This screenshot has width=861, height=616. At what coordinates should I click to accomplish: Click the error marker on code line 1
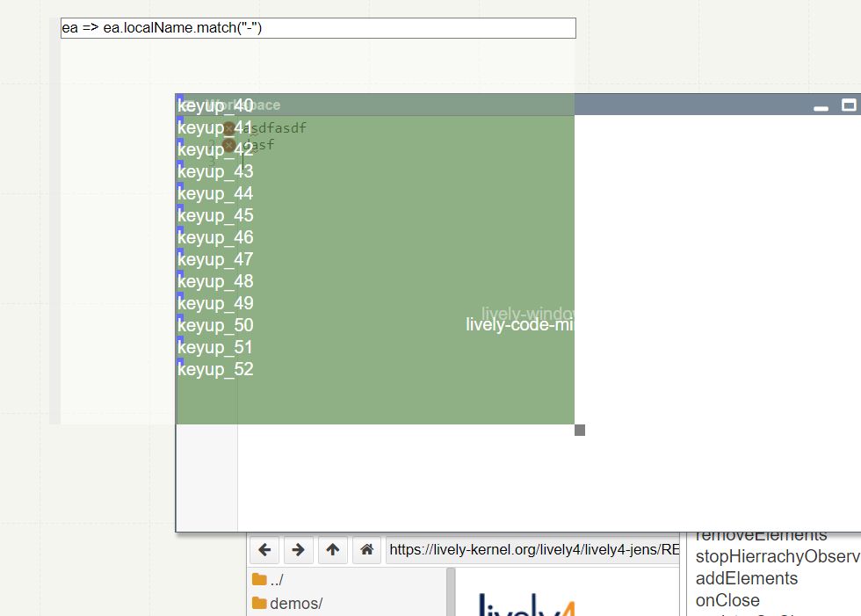[x=229, y=128]
